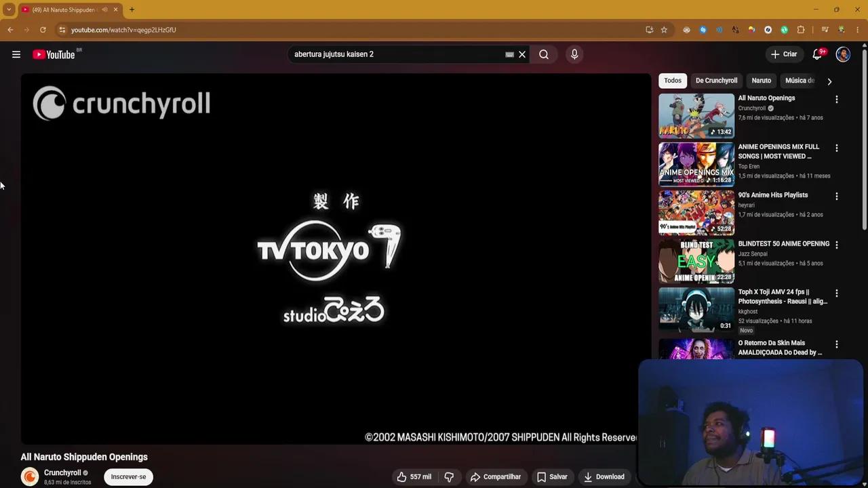The width and height of the screenshot is (868, 488).
Task: Click the video player to pause
Action: point(336,259)
